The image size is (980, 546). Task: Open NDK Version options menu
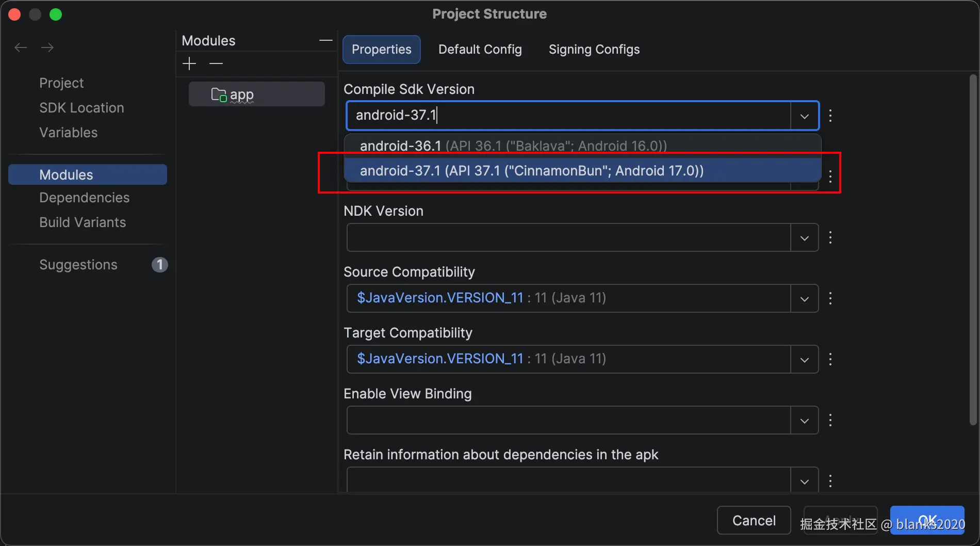[830, 237]
